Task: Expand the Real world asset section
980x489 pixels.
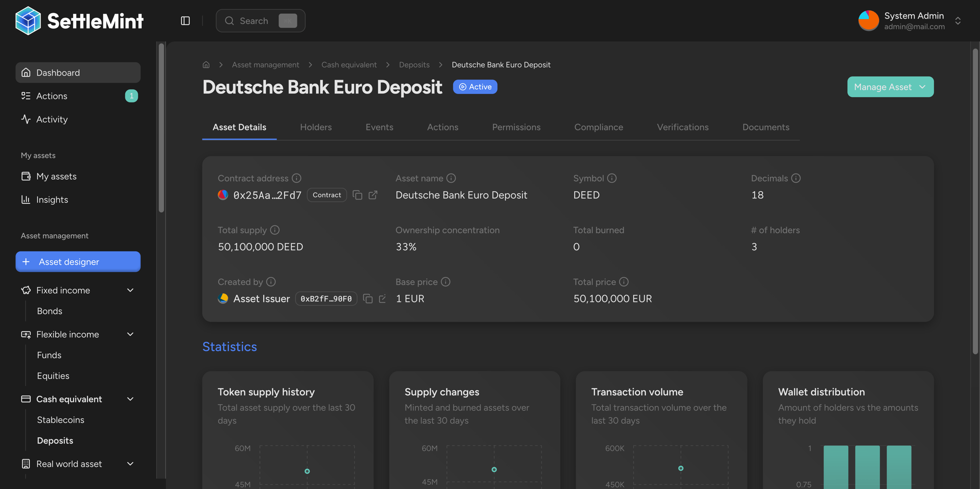Action: [x=130, y=464]
